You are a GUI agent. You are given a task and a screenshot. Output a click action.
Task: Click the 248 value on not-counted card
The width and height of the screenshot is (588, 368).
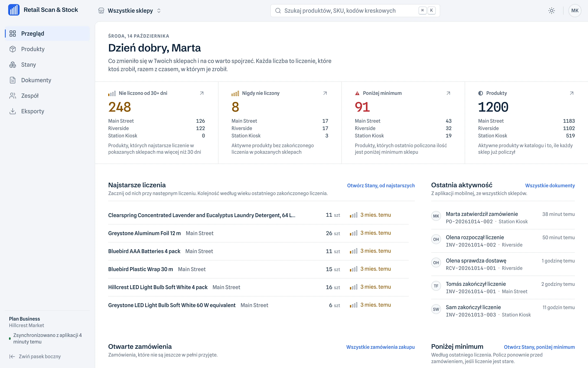(120, 107)
